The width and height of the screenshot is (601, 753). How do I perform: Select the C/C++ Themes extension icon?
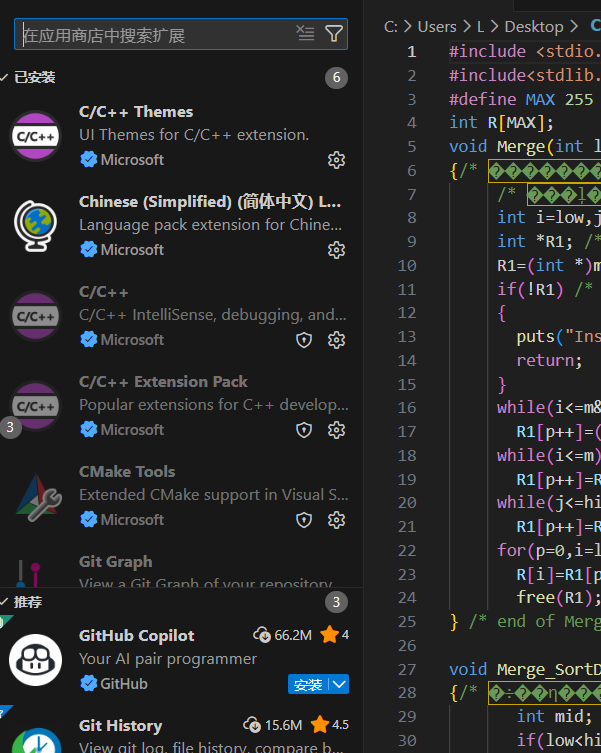click(x=36, y=136)
